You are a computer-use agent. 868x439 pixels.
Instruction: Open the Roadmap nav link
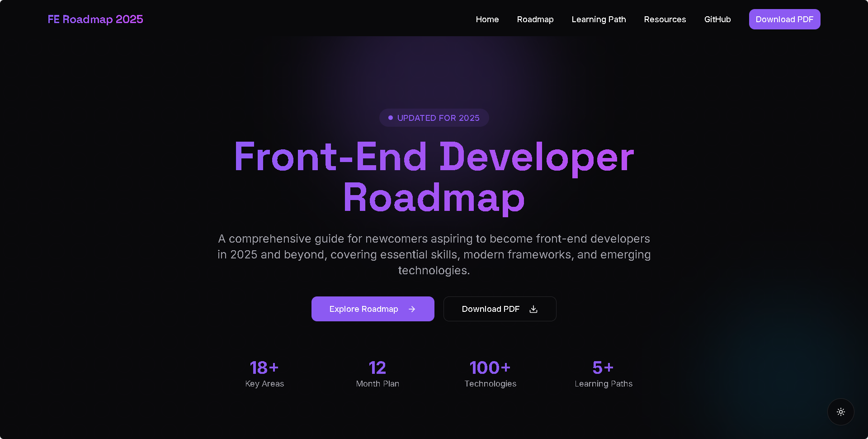coord(535,19)
